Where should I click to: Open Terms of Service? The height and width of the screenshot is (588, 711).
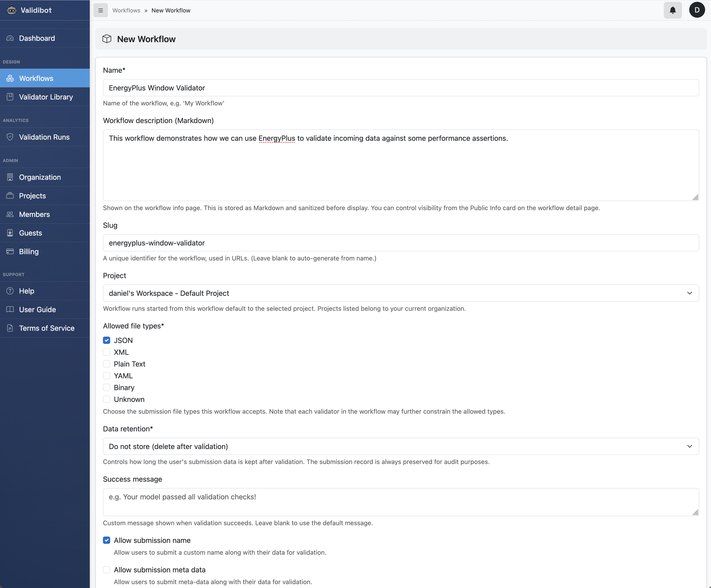click(46, 328)
